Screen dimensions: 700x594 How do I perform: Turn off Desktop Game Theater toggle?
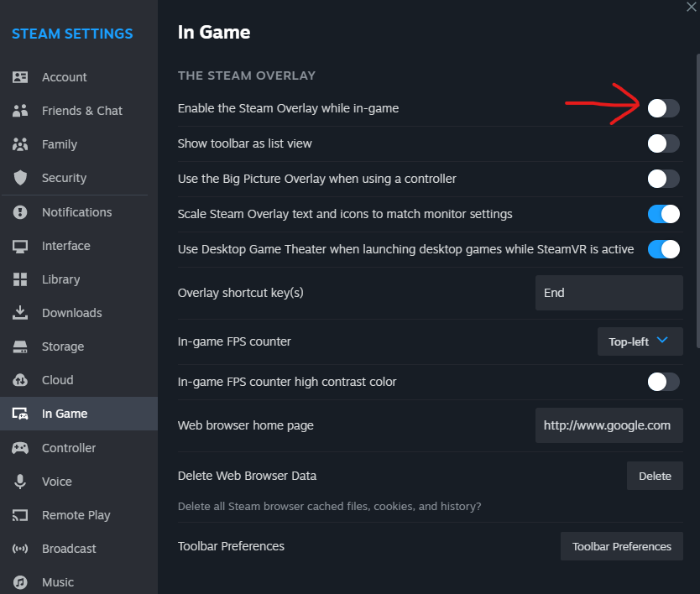[x=663, y=249]
